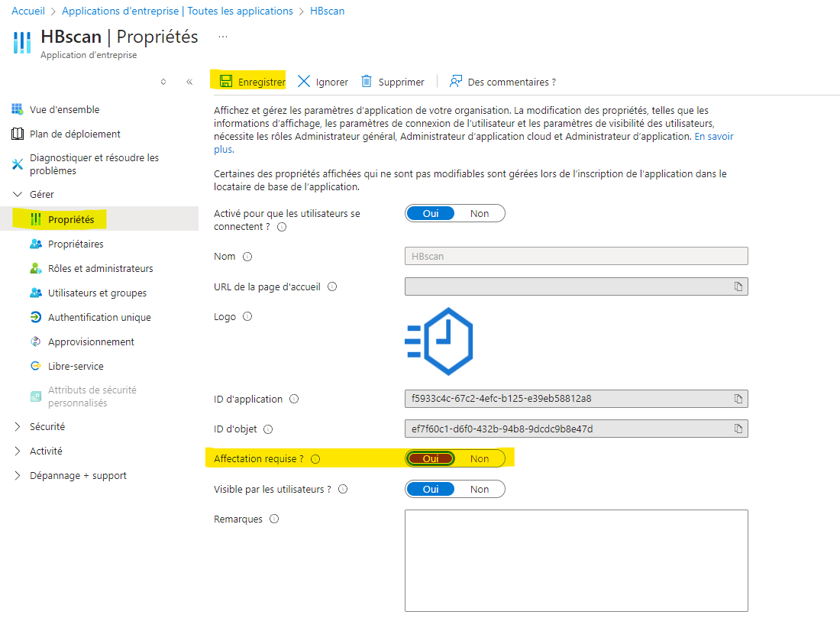Open Authentification unique page
This screenshot has width=840, height=631.
point(99,317)
